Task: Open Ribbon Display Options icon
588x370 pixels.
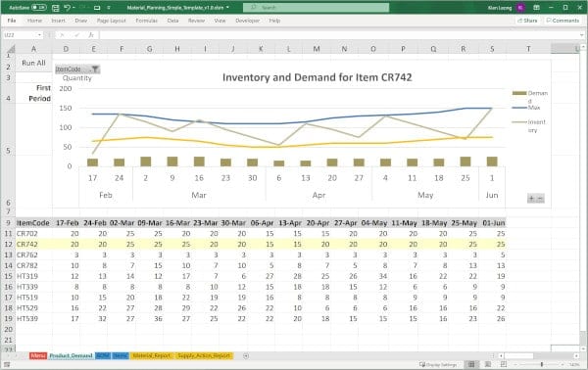Action: click(537, 8)
